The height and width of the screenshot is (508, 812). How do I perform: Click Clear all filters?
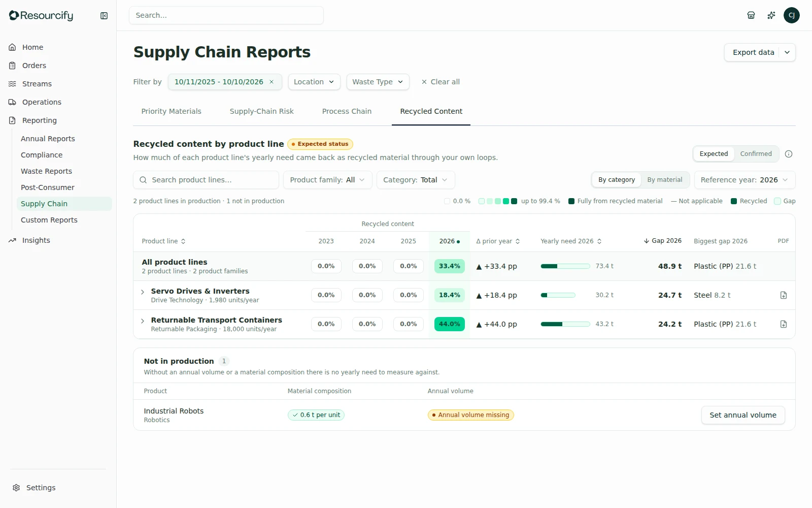pos(441,82)
